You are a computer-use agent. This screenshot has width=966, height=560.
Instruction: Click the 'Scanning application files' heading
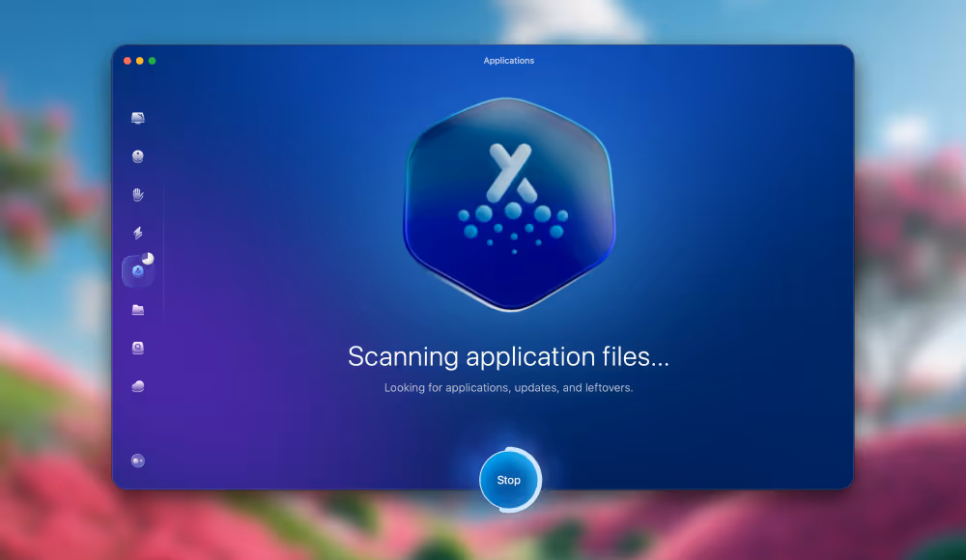[509, 356]
